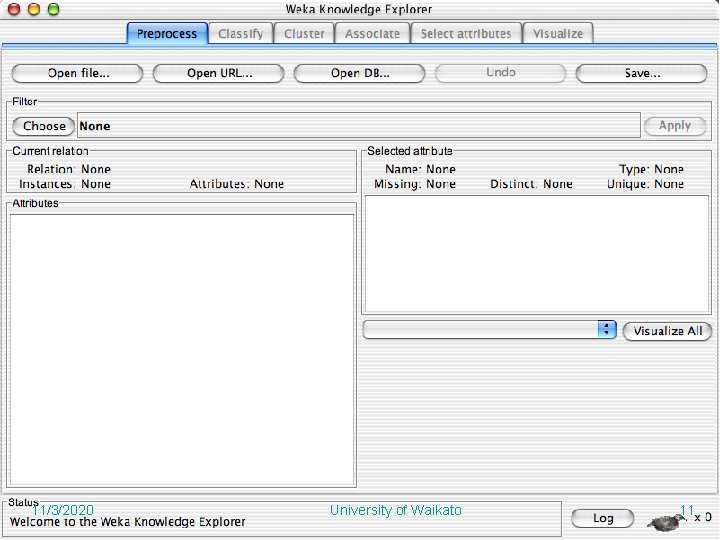Viewport: 720px width, 540px height.
Task: Click the Relation: None label
Action: [69, 169]
